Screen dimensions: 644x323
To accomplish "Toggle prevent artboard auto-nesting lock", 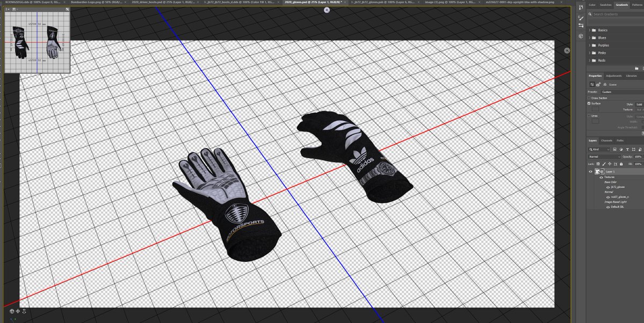I will coord(615,164).
